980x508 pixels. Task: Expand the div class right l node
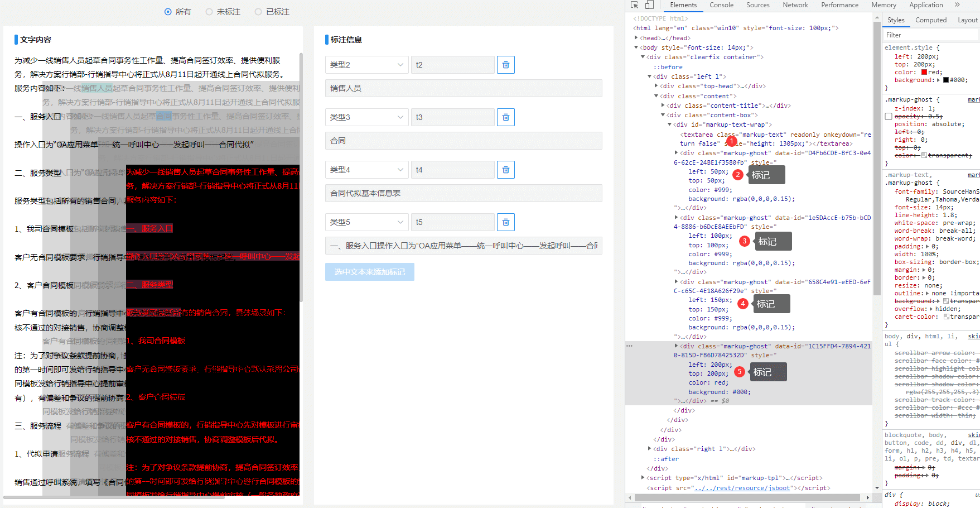[649, 449]
